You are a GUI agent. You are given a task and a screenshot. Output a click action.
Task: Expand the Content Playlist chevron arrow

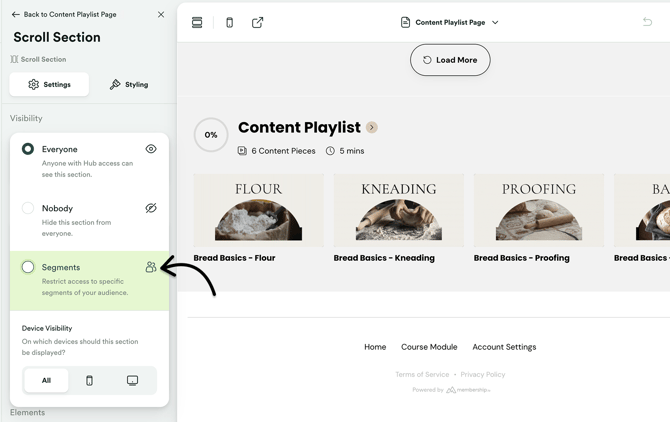coord(372,127)
